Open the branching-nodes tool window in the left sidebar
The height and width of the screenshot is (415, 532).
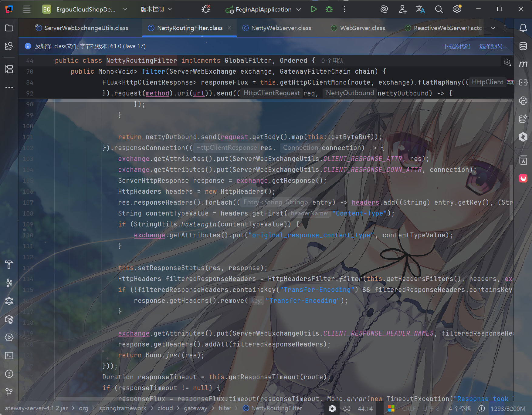click(9, 283)
